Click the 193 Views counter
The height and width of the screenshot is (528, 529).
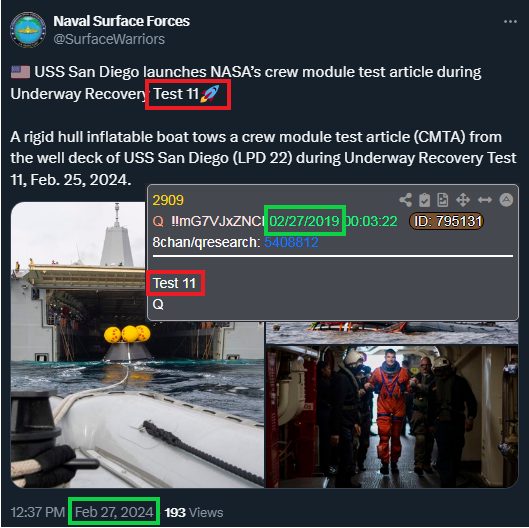[194, 512]
